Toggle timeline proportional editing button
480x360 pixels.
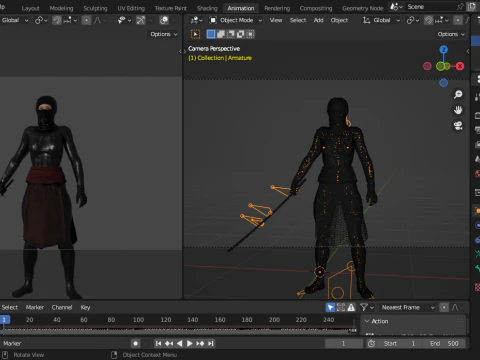coord(444,307)
